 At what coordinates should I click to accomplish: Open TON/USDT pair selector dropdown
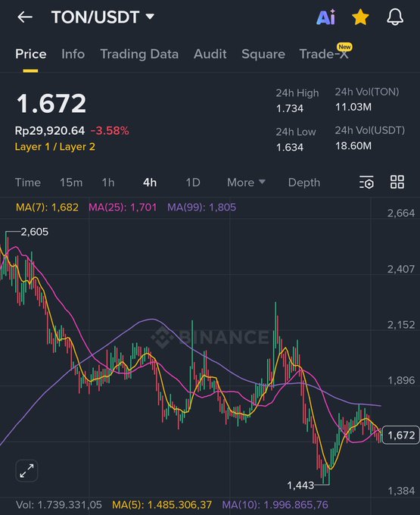tap(103, 17)
